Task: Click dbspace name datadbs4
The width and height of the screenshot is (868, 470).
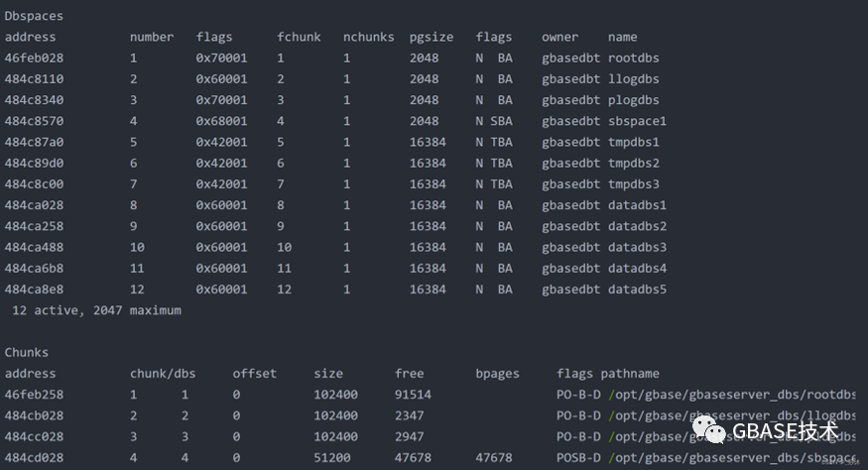Action: 637,269
